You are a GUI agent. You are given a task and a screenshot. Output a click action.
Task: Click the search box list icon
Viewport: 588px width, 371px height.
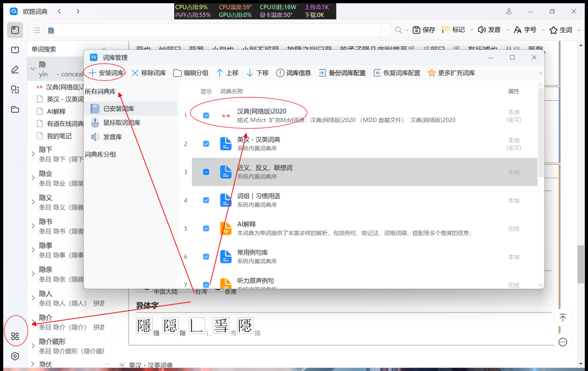(36, 30)
